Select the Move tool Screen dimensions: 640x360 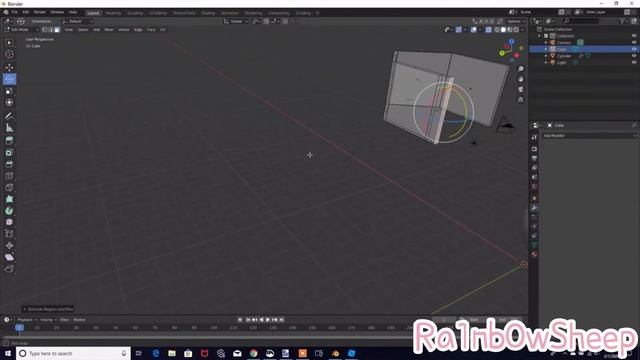click(x=9, y=67)
